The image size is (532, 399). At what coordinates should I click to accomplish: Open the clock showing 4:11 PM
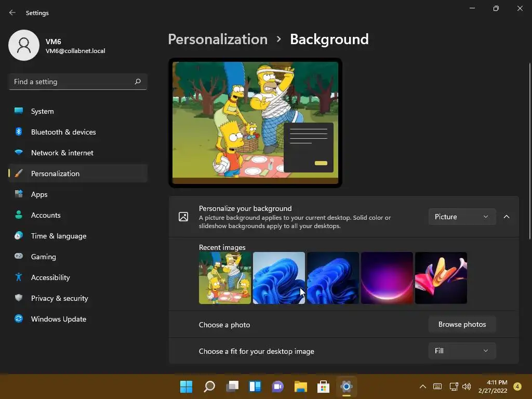pyautogui.click(x=493, y=387)
